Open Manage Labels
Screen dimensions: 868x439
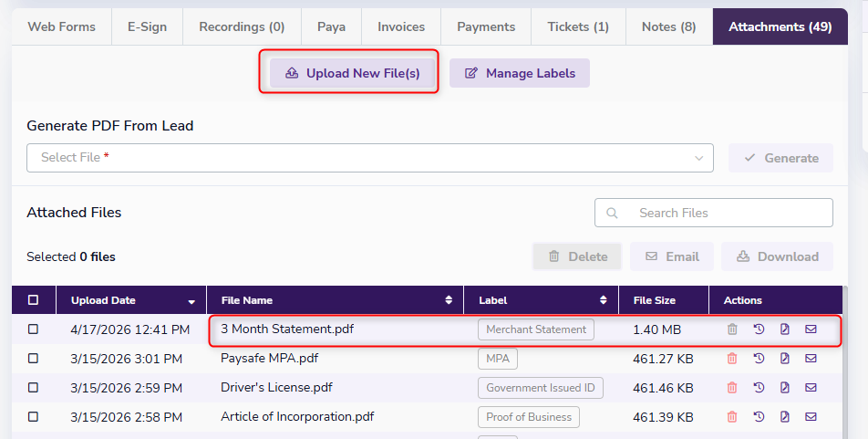tap(520, 73)
